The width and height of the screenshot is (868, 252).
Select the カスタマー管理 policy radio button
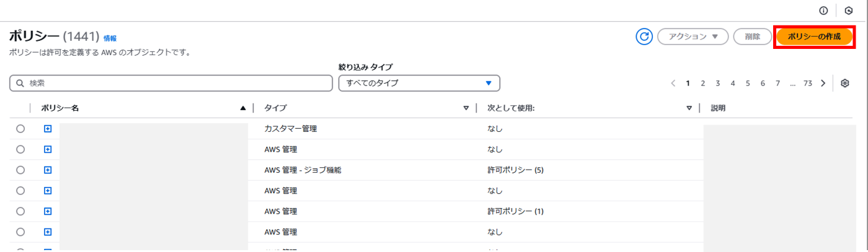[20, 129]
